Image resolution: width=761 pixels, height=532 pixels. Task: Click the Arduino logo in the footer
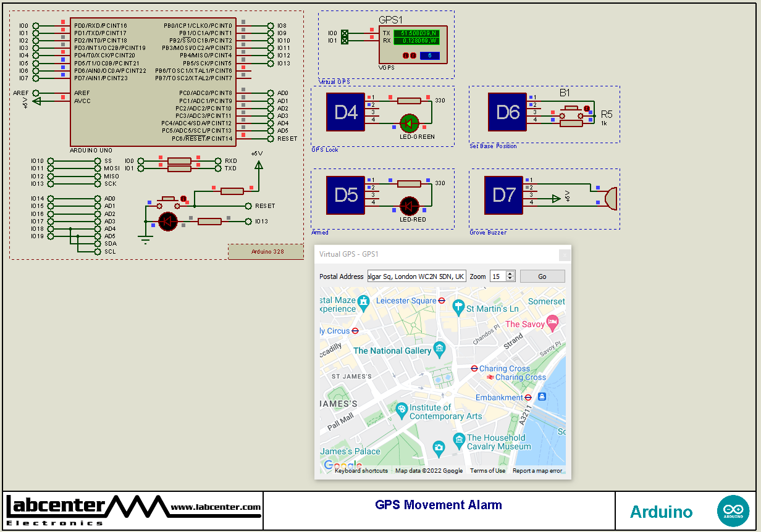pos(733,510)
